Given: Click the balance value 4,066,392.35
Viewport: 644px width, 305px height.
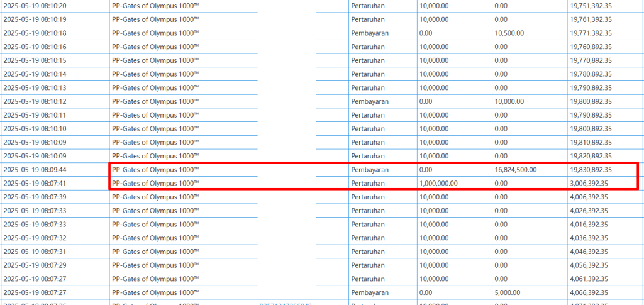Looking at the screenshot, I should pyautogui.click(x=589, y=292).
